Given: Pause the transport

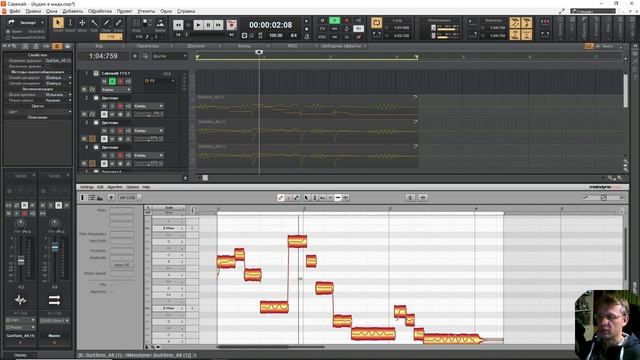Looking at the screenshot, I should [x=208, y=25].
